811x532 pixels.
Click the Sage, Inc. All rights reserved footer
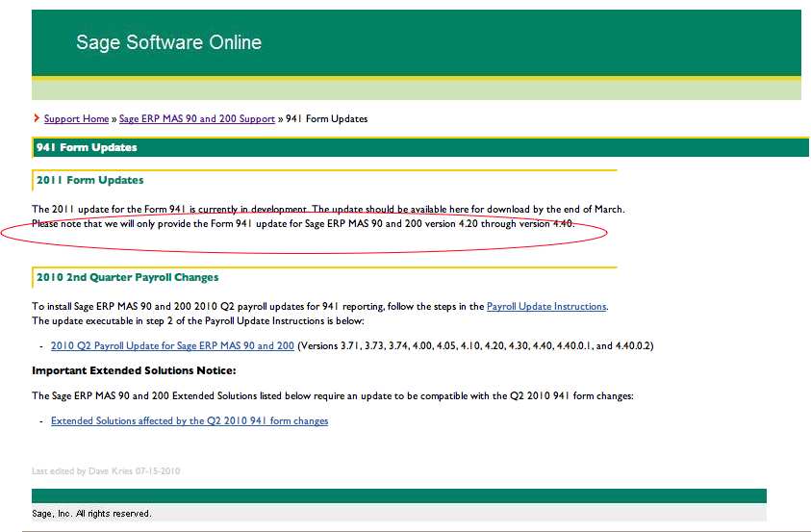pyautogui.click(x=91, y=513)
